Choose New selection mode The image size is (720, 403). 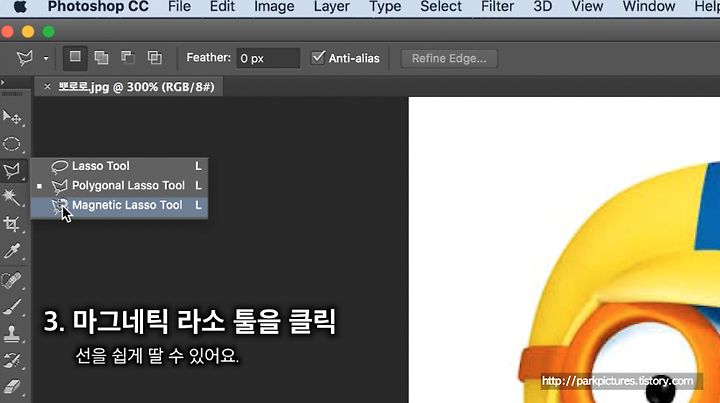pyautogui.click(x=75, y=58)
